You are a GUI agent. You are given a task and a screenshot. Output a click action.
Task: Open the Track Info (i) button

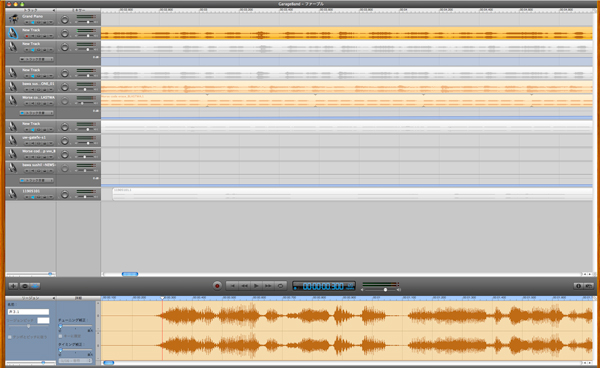[x=578, y=286]
